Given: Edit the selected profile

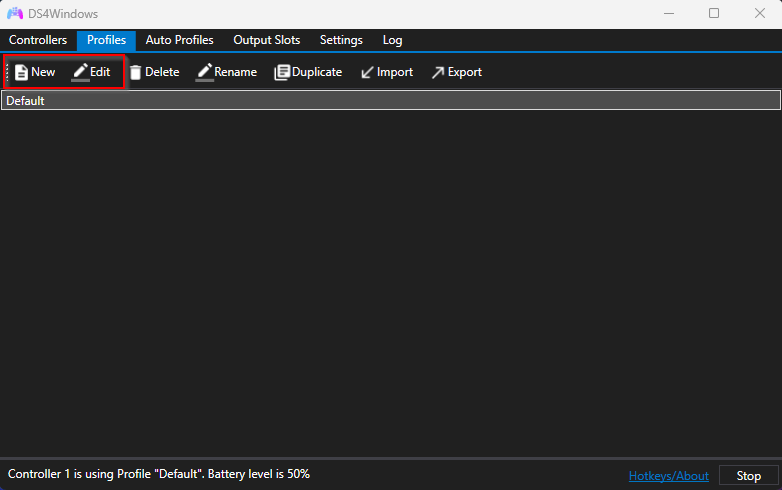Looking at the screenshot, I should pyautogui.click(x=92, y=72).
